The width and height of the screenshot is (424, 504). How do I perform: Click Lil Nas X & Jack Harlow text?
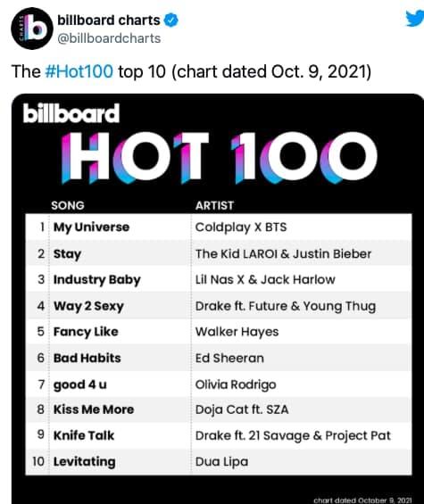click(265, 279)
